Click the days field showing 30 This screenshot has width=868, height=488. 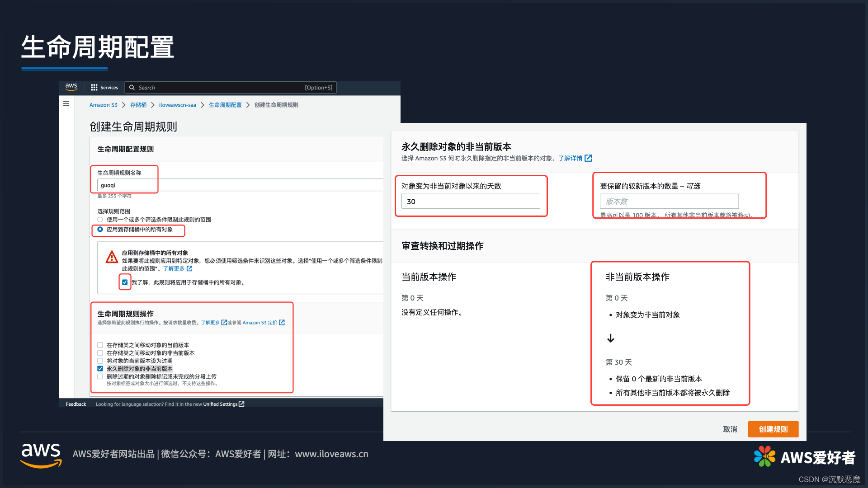tap(471, 202)
